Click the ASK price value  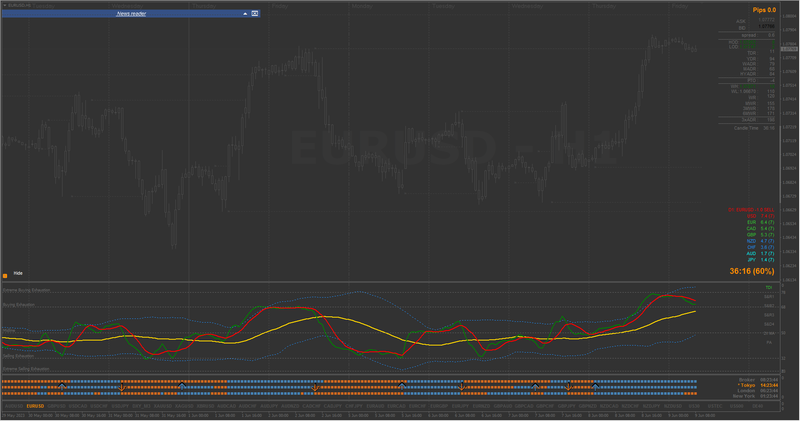coord(766,20)
